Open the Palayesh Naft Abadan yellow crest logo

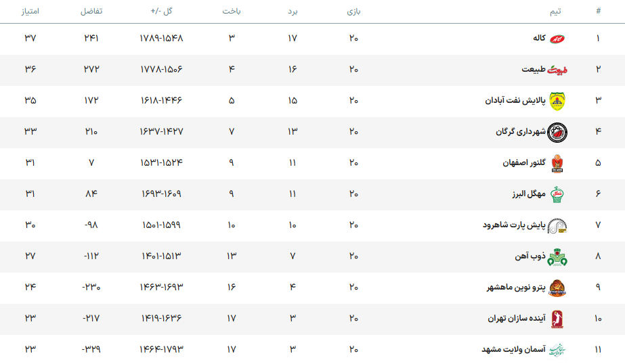coord(557,101)
